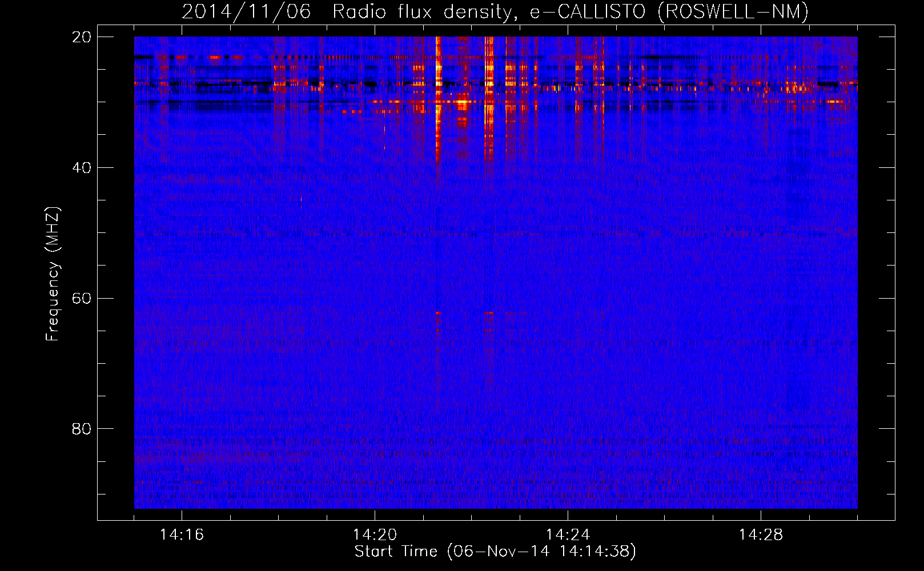This screenshot has height=571, width=924.
Task: Click the 'Start Time (06-Nov-14 14:14:38)' axis label
Action: 495,552
